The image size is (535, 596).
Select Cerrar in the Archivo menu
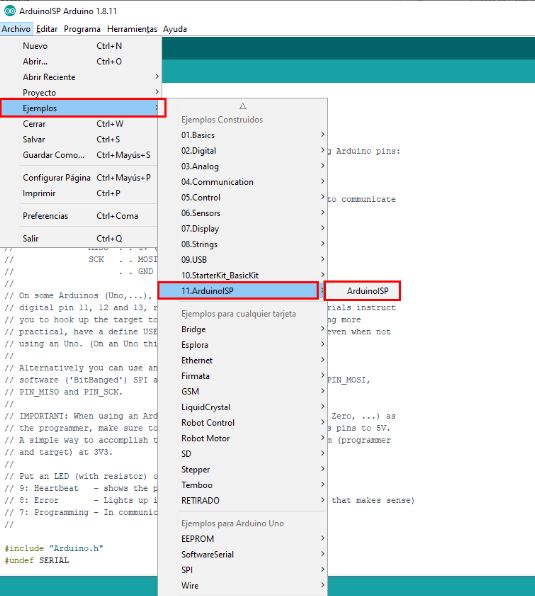pyautogui.click(x=79, y=124)
